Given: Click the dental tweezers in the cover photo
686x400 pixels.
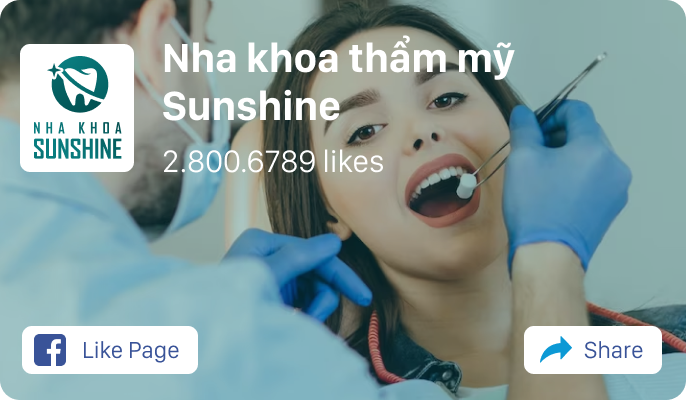Looking at the screenshot, I should click(540, 116).
